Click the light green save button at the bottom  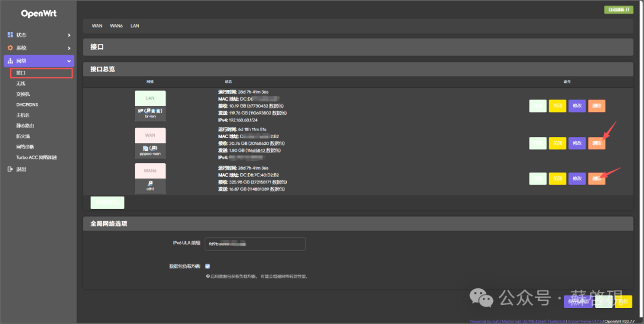coord(603,301)
